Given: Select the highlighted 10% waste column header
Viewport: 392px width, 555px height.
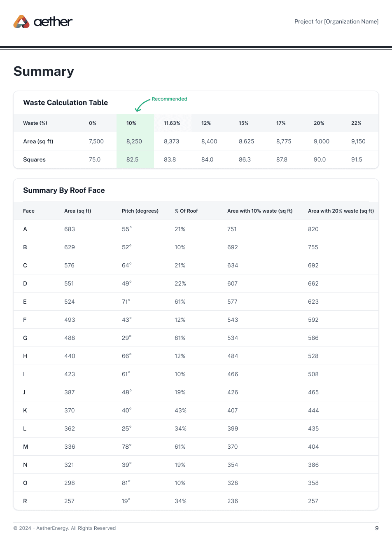Looking at the screenshot, I should point(131,123).
